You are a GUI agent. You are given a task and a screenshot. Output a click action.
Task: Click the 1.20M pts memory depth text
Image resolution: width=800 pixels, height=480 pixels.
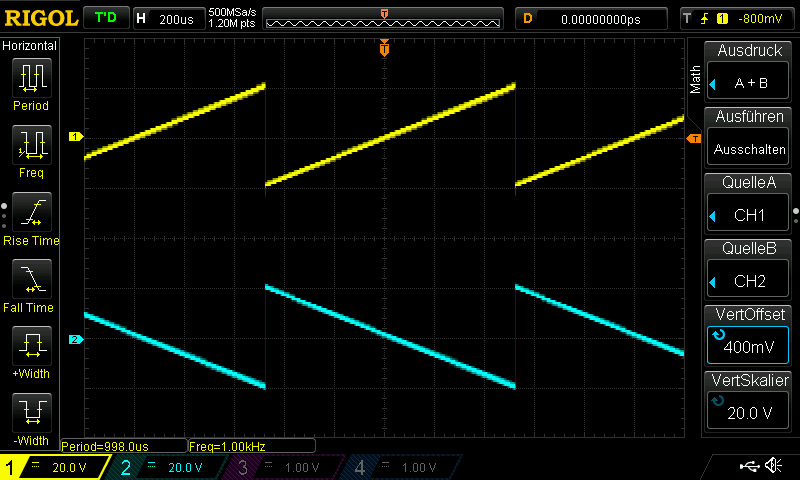[x=232, y=23]
